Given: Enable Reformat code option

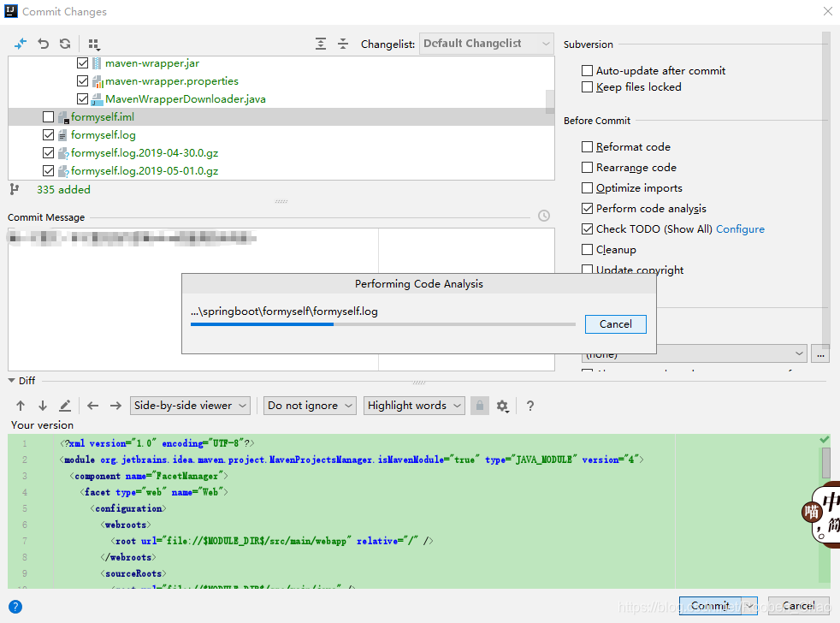Looking at the screenshot, I should (587, 147).
